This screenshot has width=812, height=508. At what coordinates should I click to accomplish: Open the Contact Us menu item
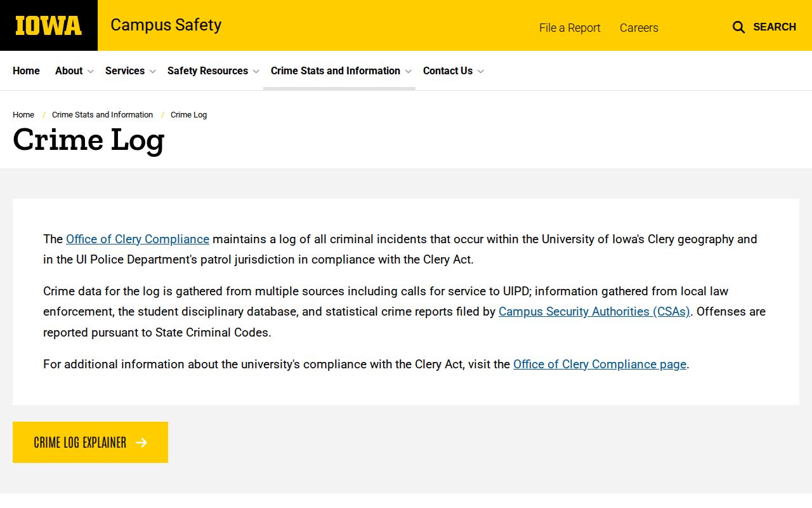(448, 70)
